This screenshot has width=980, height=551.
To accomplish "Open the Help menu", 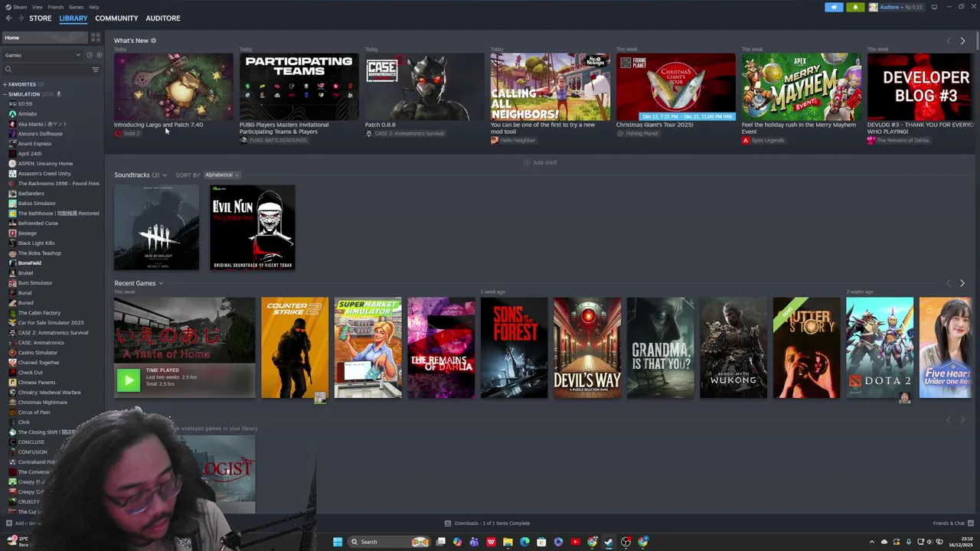I will tap(93, 7).
